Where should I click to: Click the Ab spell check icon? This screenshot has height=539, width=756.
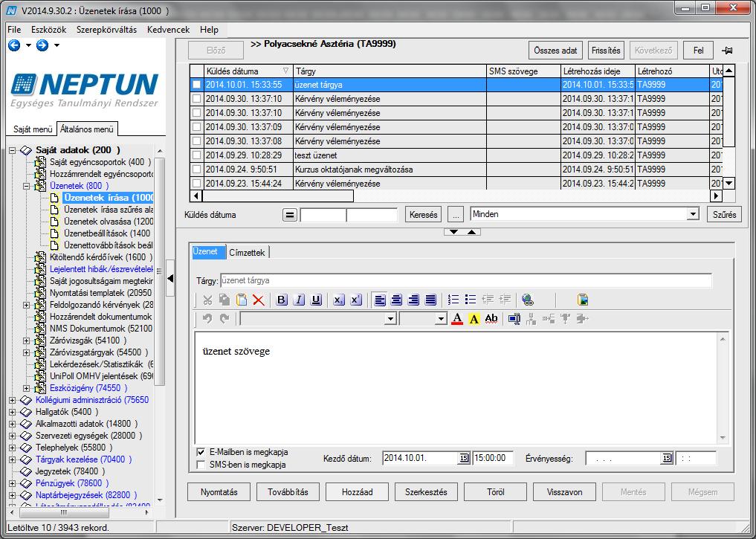tap(491, 319)
